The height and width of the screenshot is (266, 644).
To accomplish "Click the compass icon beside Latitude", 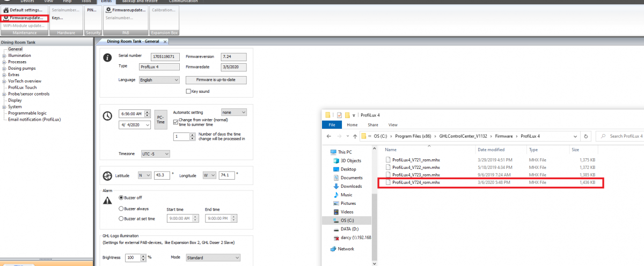I will (107, 176).
